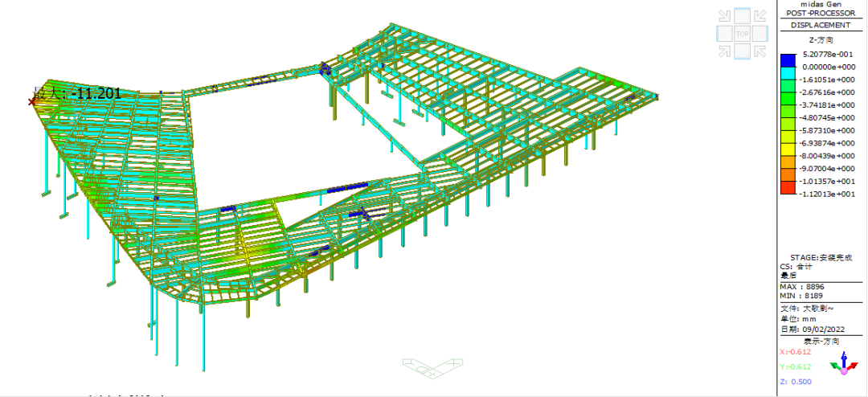Click the MIN : 8189 node text
868x397 pixels.
pyautogui.click(x=802, y=296)
